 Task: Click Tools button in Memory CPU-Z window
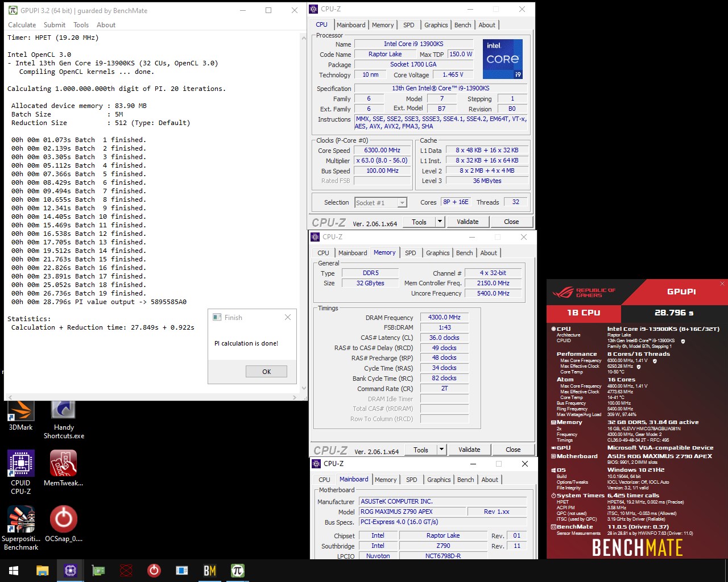coord(421,450)
